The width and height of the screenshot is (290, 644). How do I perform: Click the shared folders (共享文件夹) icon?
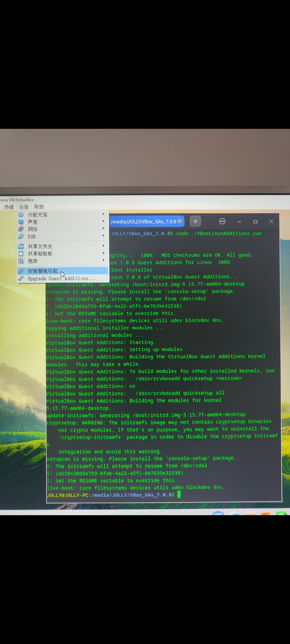[21, 246]
